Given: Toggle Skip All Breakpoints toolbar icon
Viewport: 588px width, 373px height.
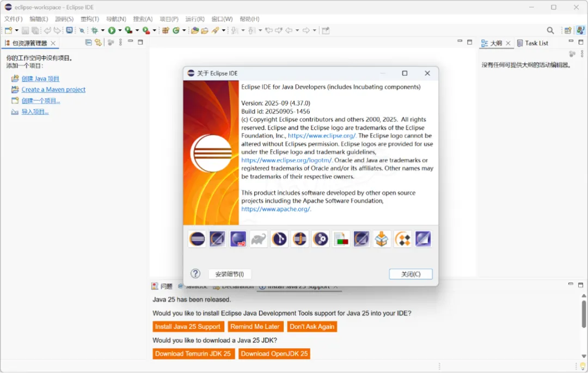Looking at the screenshot, I should [x=82, y=30].
